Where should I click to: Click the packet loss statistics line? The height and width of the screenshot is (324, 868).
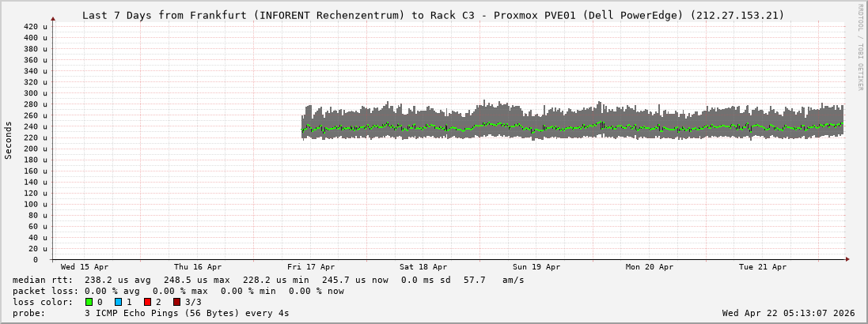pyautogui.click(x=178, y=291)
